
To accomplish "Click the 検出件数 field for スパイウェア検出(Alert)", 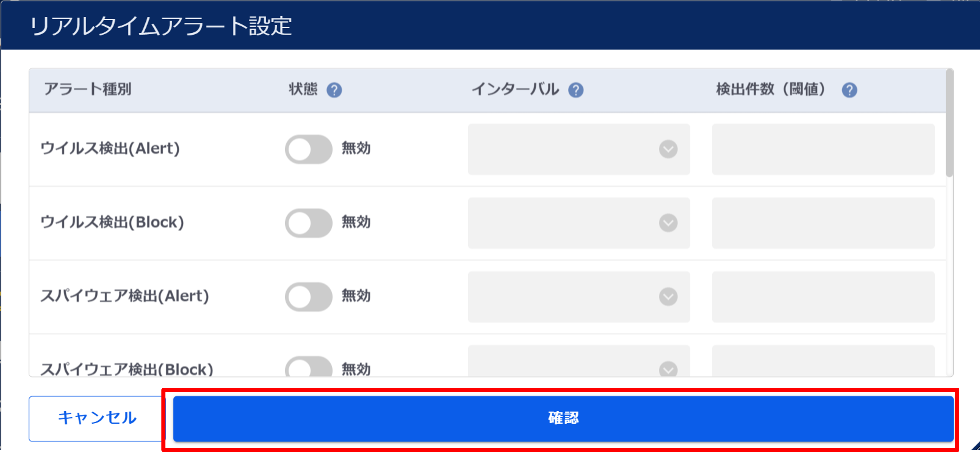I will pyautogui.click(x=823, y=297).
